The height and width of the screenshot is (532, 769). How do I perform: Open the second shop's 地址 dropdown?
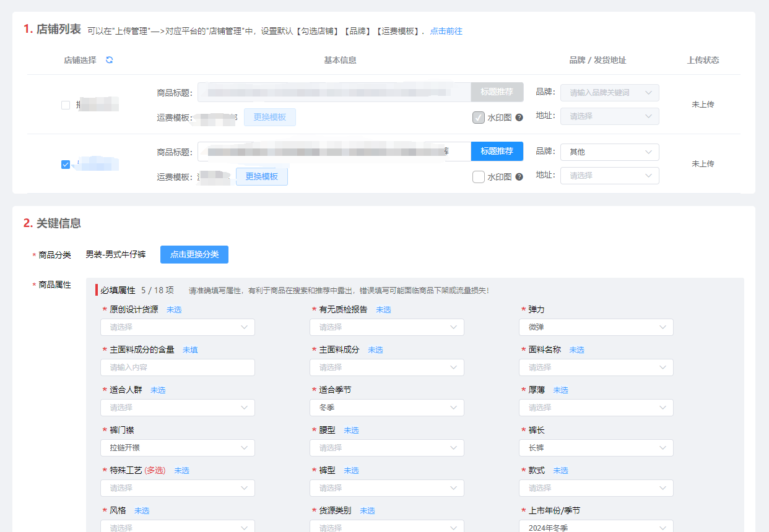[x=609, y=175]
